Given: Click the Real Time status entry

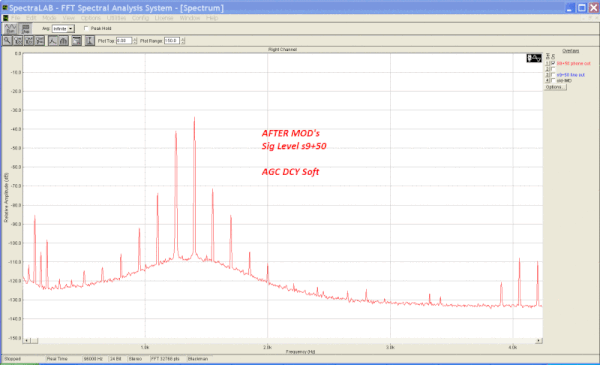Looking at the screenshot, I should (57, 359).
